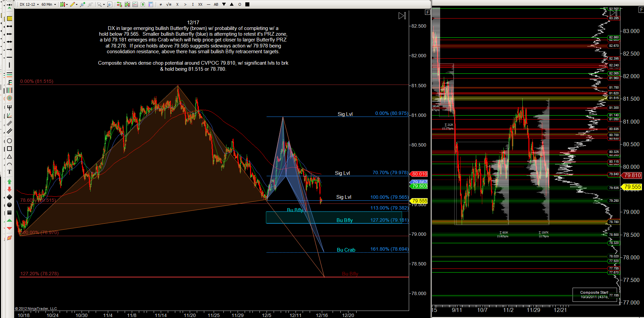This screenshot has height=318, width=644.
Task: Toggle the F button on right chart
Action: coord(641,10)
